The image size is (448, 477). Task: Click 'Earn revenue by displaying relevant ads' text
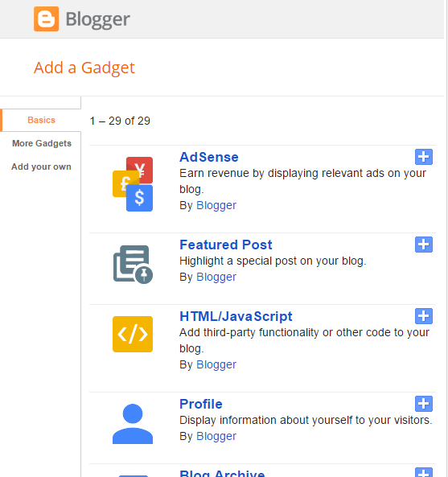point(302,181)
